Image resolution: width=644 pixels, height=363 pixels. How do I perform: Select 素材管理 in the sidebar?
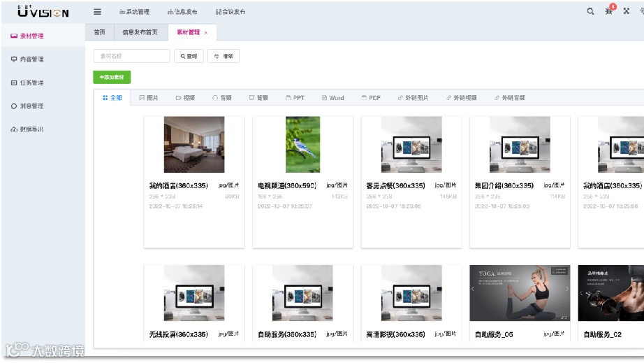(43, 36)
